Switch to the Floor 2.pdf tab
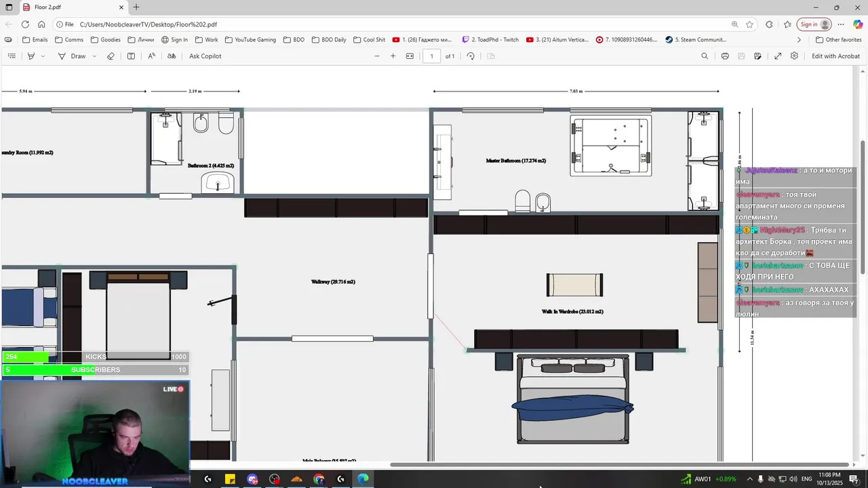This screenshot has height=488, width=868. (73, 7)
